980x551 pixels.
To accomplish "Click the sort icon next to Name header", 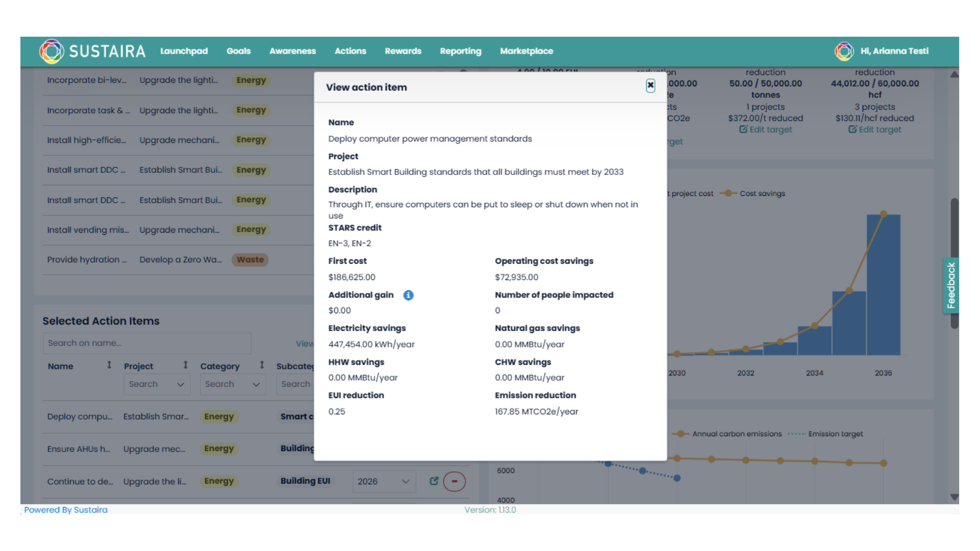I will pyautogui.click(x=109, y=365).
